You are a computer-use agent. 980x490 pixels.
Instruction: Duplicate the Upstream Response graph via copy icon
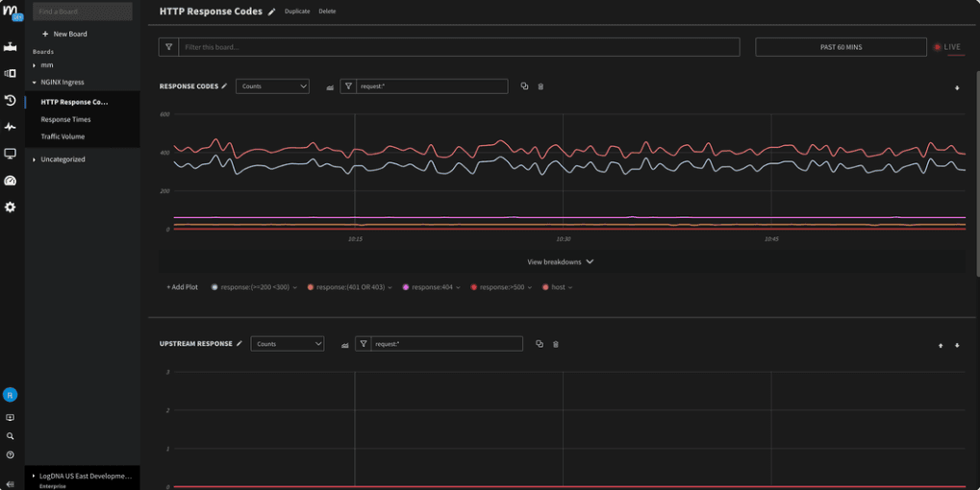coord(540,344)
